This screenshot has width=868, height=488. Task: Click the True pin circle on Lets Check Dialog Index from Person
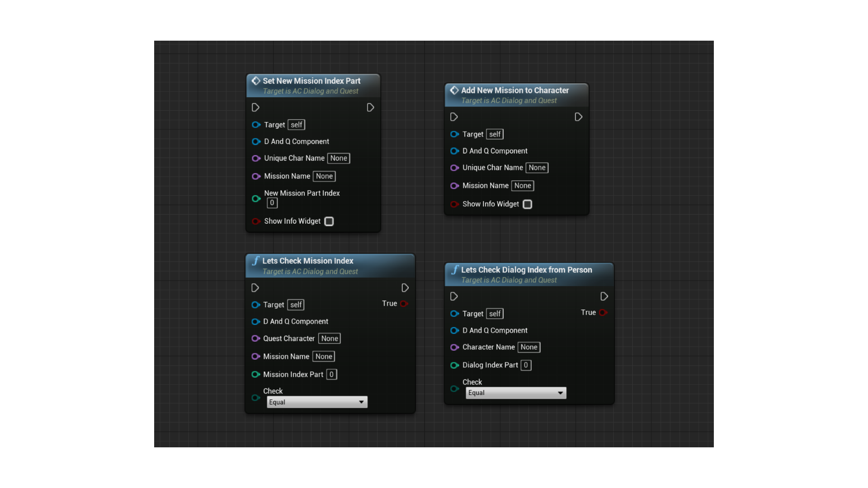click(x=604, y=312)
